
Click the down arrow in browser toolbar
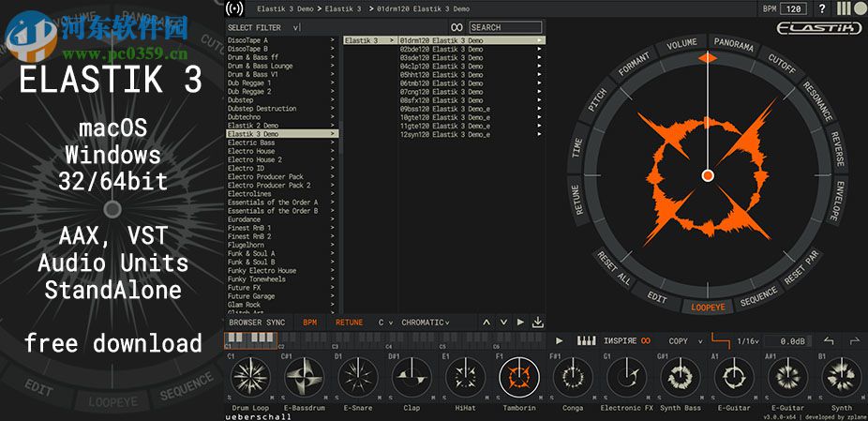coord(503,323)
